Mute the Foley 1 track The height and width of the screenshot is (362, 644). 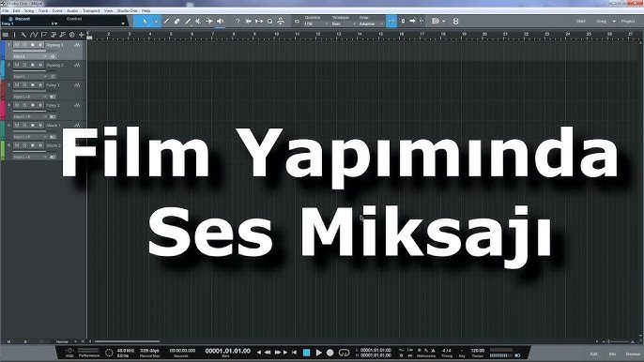[17, 85]
